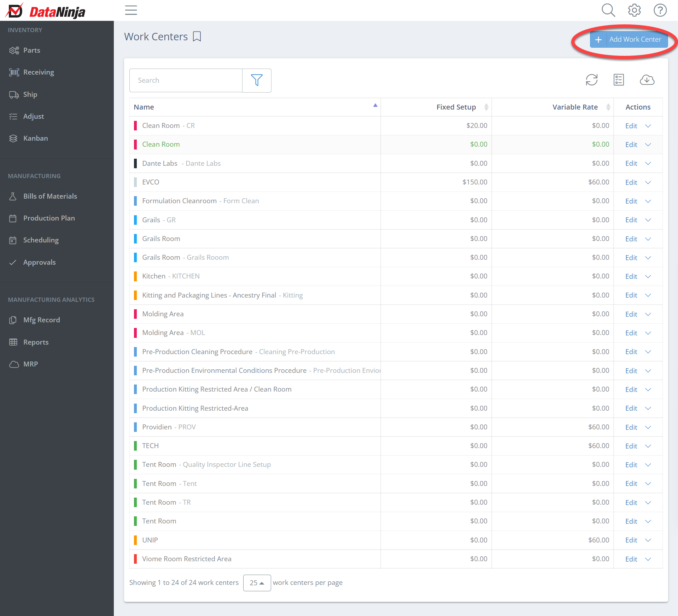
Task: Click the Mfg Record documents icon
Action: [x=13, y=320]
